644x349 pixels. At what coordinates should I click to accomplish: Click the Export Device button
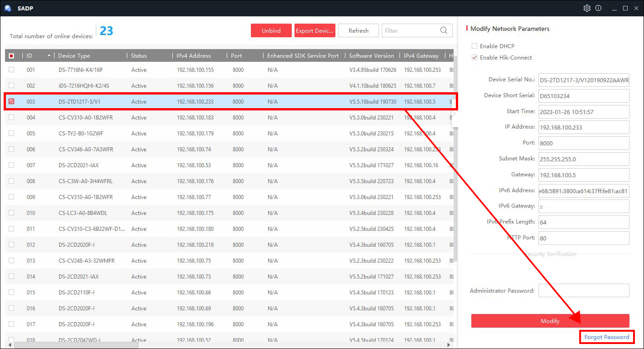[x=315, y=30]
